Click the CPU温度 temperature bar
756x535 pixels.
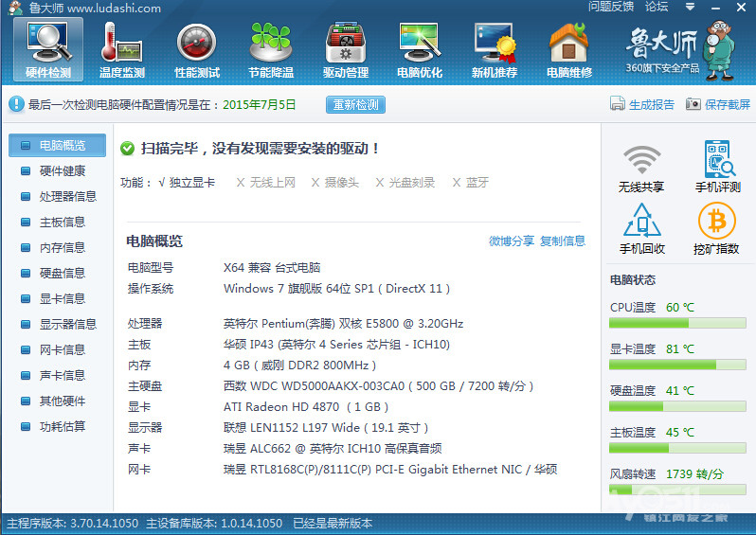point(677,324)
